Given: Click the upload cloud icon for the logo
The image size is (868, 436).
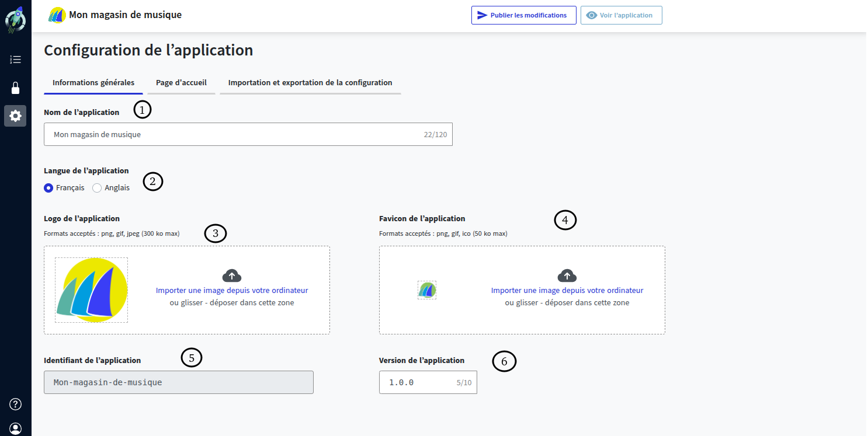Looking at the screenshot, I should point(232,275).
